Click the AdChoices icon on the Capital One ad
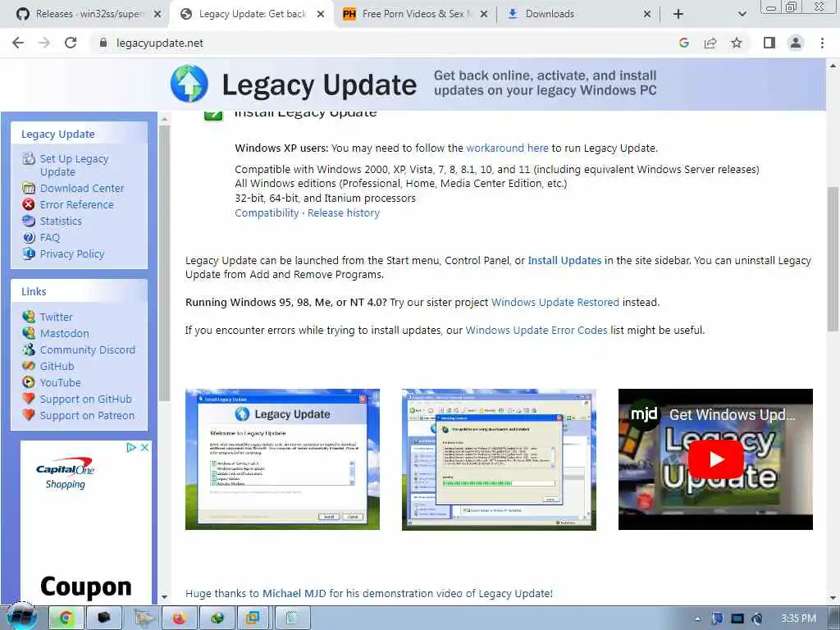 click(130, 447)
